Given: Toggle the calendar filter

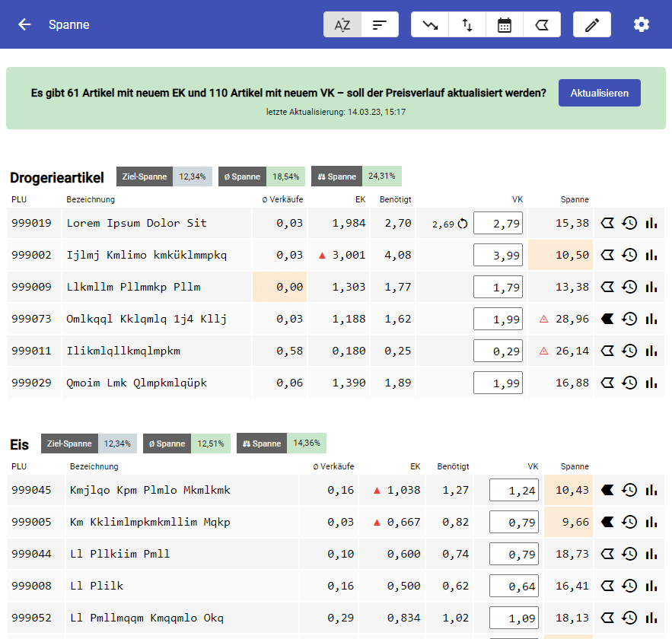Looking at the screenshot, I should (505, 25).
